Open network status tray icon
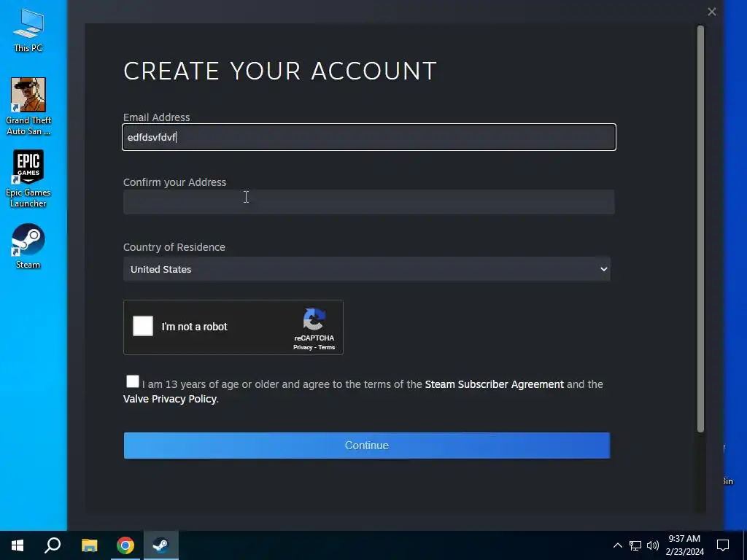Screen dimensions: 747x560 [x=635, y=545]
